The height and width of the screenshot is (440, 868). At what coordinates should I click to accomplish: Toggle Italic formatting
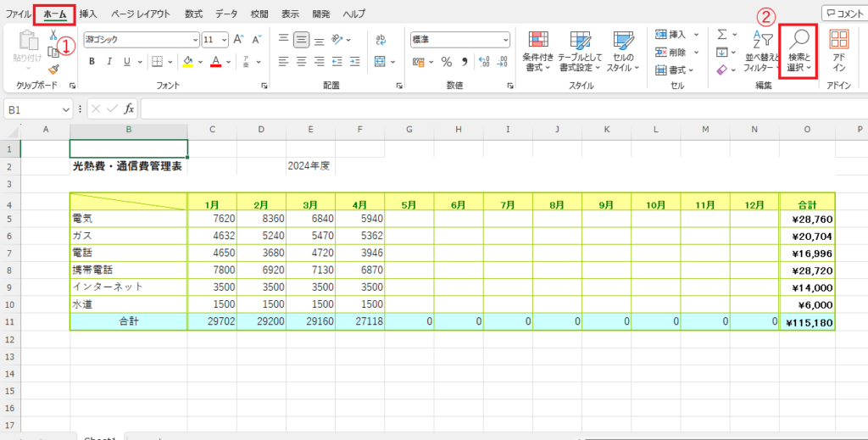tap(109, 61)
